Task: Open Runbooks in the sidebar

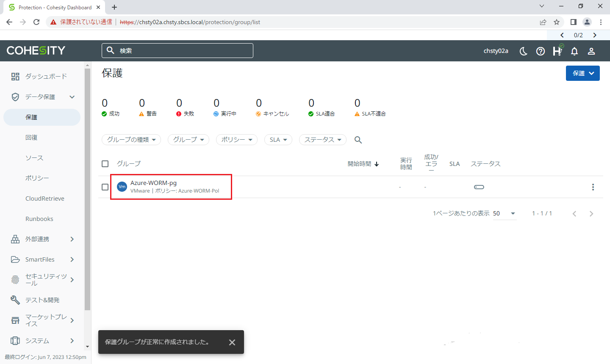Action: point(39,219)
